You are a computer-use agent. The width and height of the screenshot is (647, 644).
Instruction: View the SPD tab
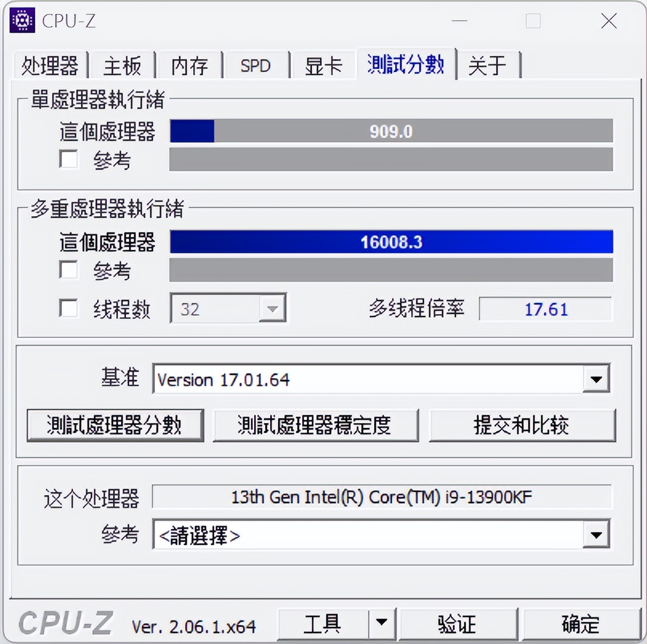256,65
